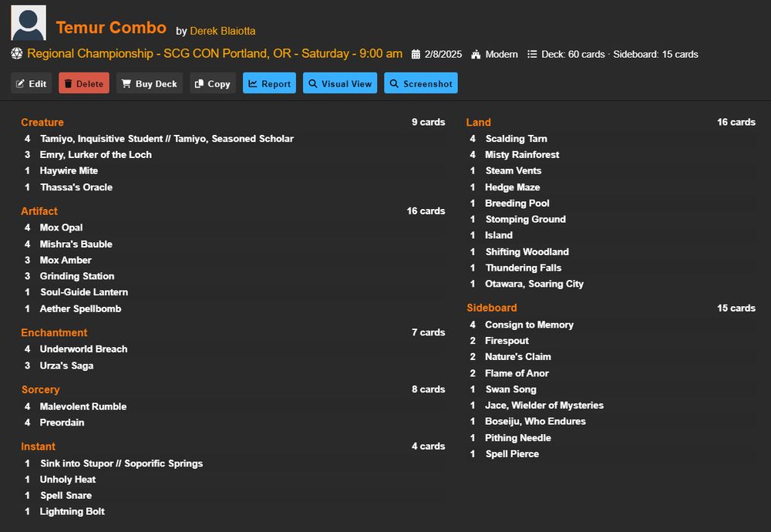Select Flame of Anor card

(x=517, y=373)
